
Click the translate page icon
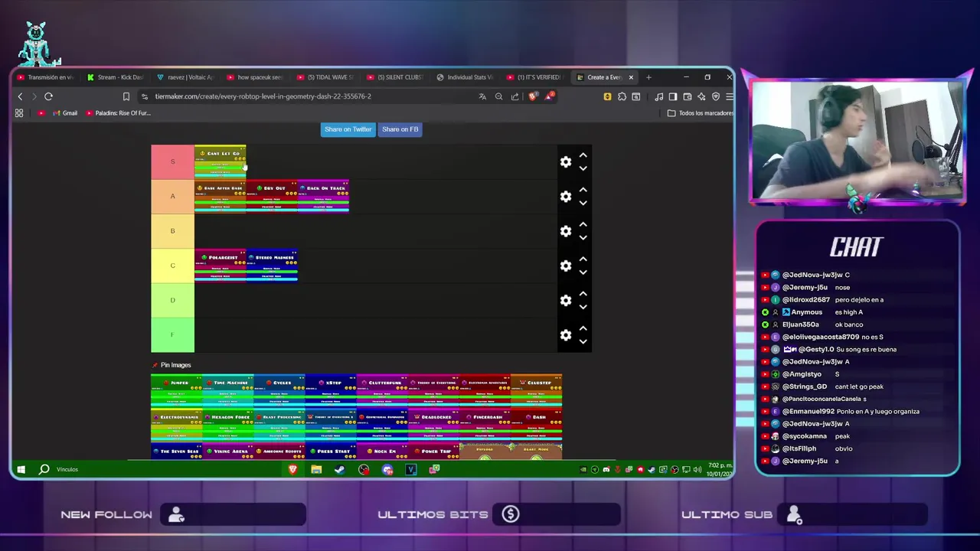[482, 96]
